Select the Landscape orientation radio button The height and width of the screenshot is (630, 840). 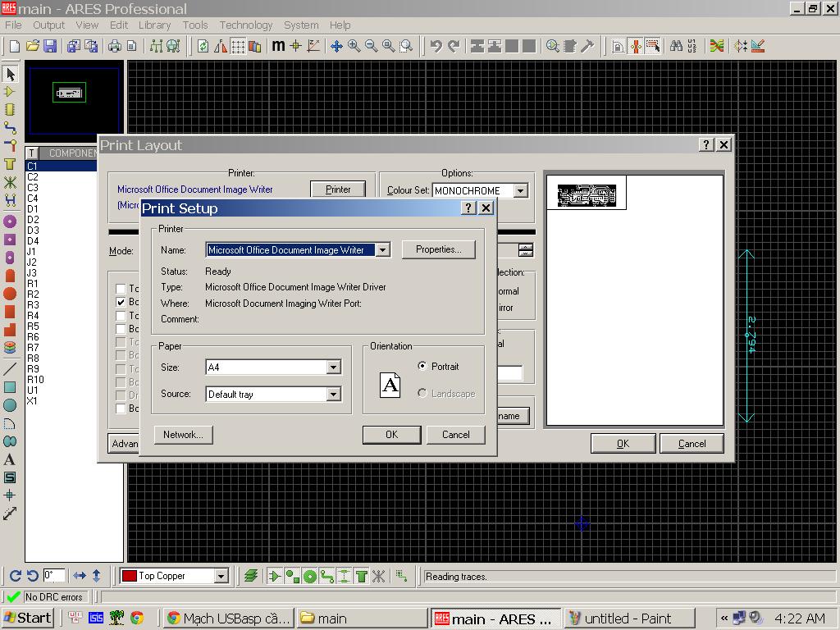[422, 393]
